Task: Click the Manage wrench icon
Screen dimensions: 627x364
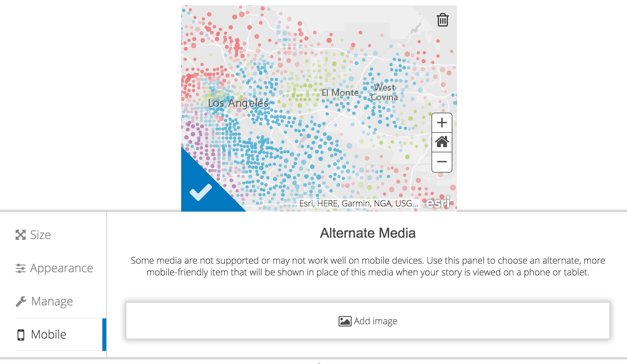Action: tap(21, 301)
